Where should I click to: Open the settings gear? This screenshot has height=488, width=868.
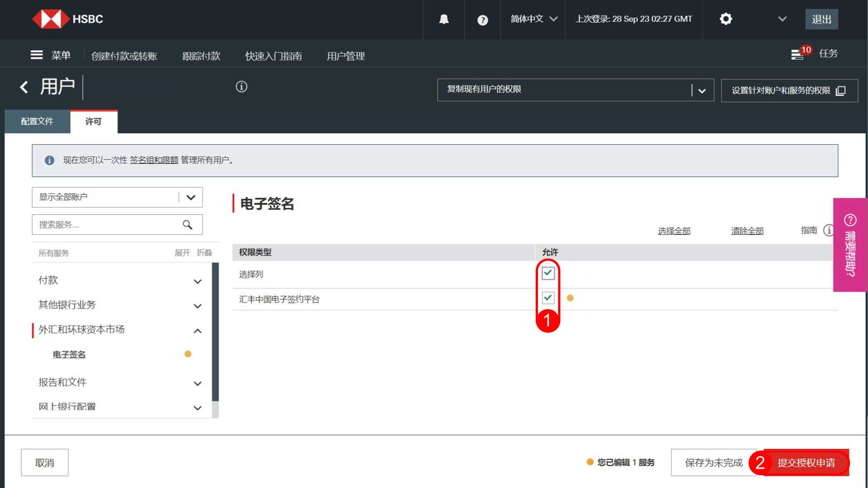725,19
